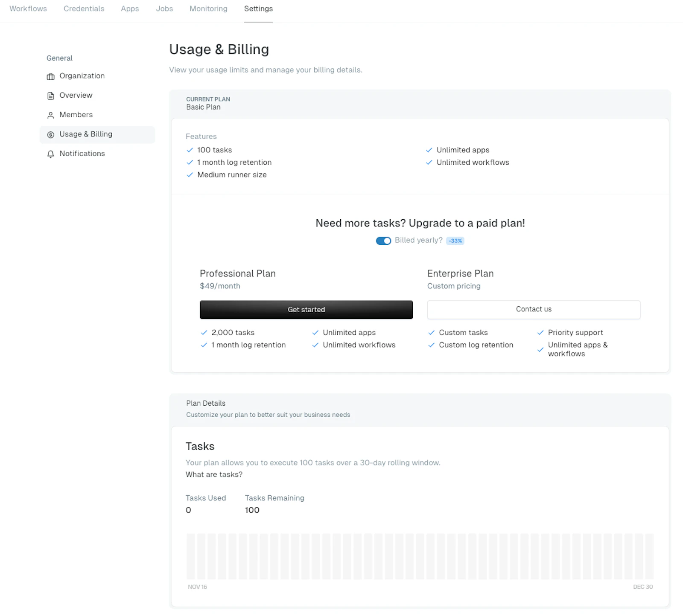Open the What are tasks? link
683x616 pixels.
pos(214,475)
